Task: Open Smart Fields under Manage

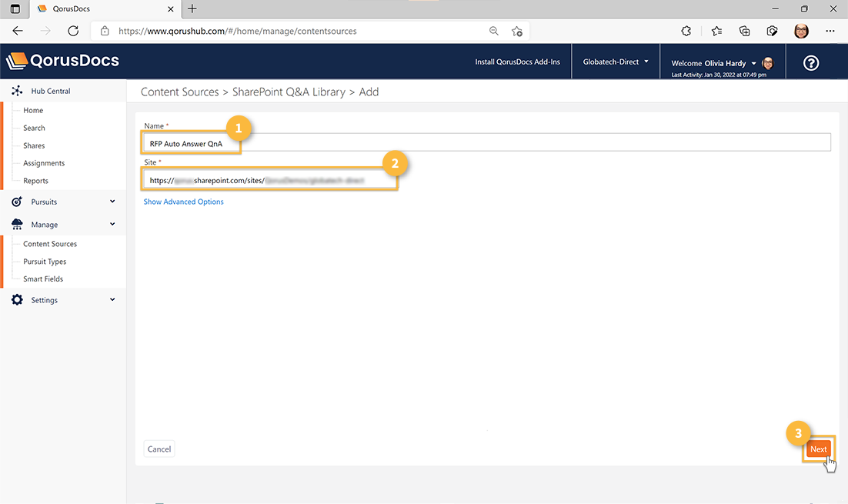Action: pos(43,279)
